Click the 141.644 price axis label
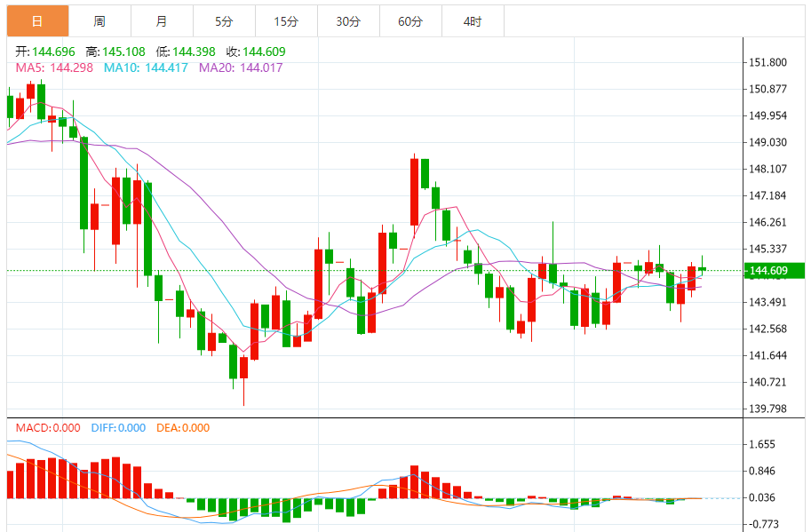The width and height of the screenshot is (811, 532). coord(768,355)
